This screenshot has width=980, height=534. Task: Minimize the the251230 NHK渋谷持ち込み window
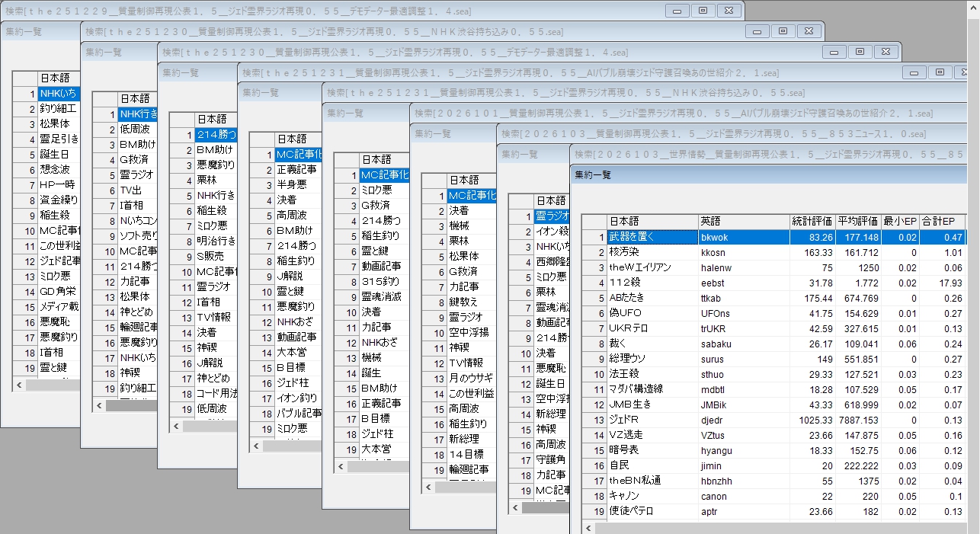click(757, 31)
